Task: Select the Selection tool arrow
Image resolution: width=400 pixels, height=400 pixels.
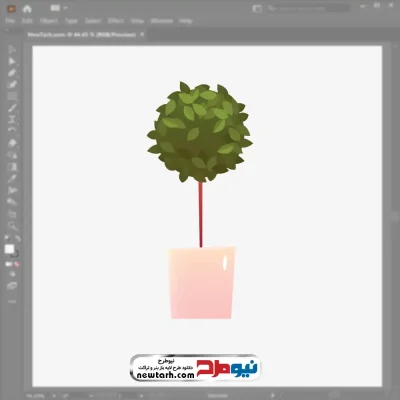Action: click(x=12, y=49)
